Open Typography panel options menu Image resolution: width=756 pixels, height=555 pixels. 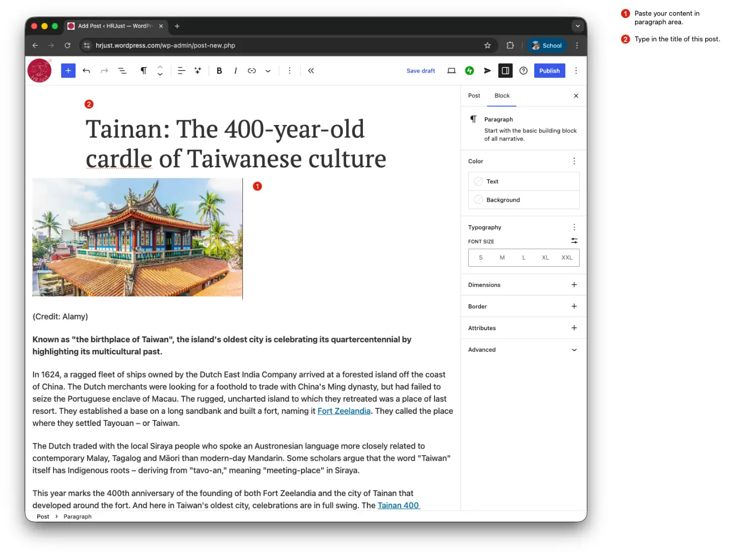(x=574, y=227)
